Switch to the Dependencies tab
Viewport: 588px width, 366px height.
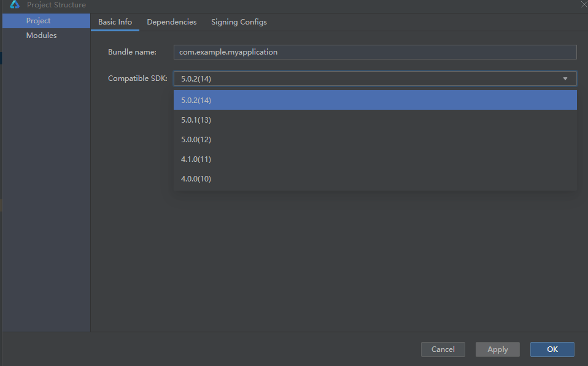[172, 22]
